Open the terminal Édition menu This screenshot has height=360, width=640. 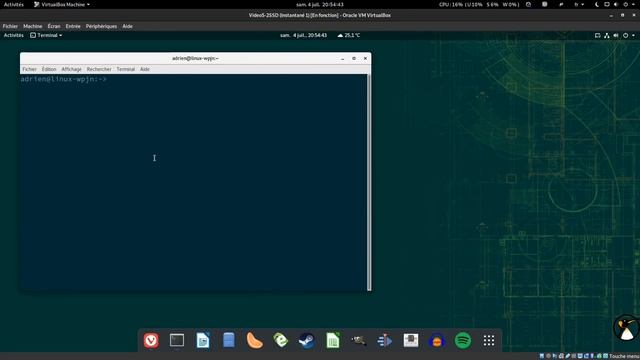[49, 69]
